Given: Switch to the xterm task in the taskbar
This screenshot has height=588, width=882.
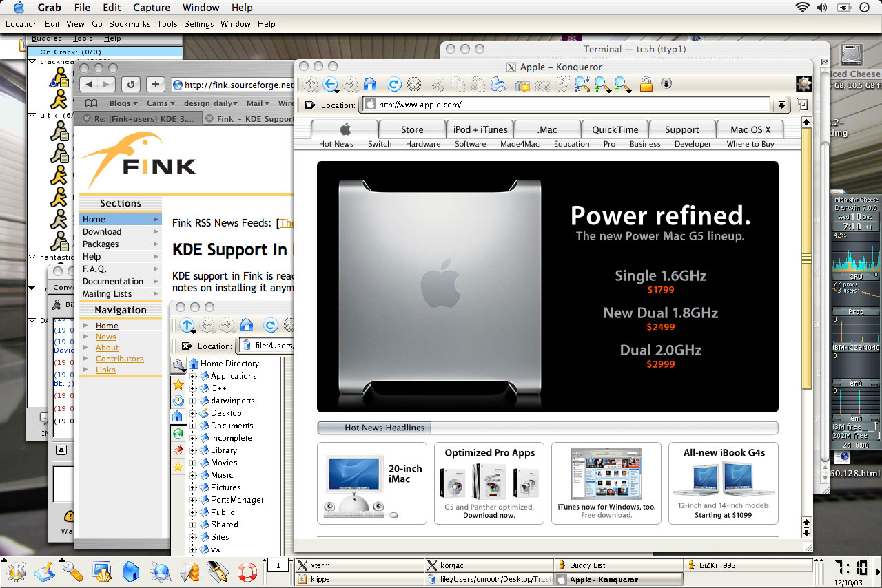Looking at the screenshot, I should pos(358,565).
